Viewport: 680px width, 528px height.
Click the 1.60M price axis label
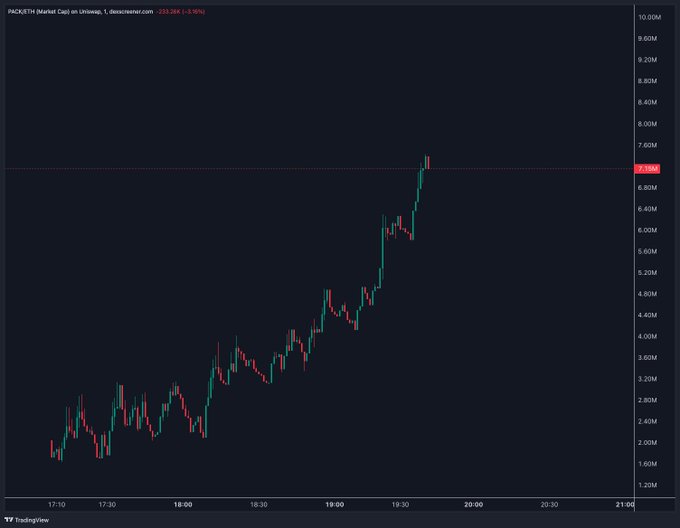(x=647, y=464)
